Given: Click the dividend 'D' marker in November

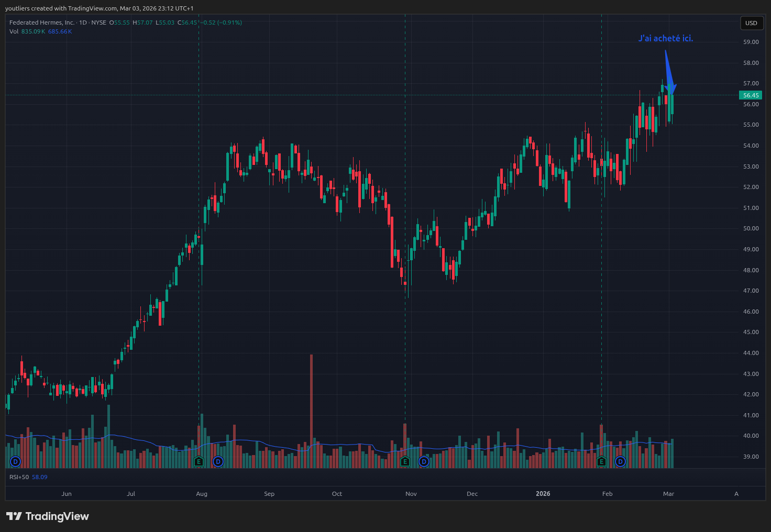Looking at the screenshot, I should (x=424, y=461).
